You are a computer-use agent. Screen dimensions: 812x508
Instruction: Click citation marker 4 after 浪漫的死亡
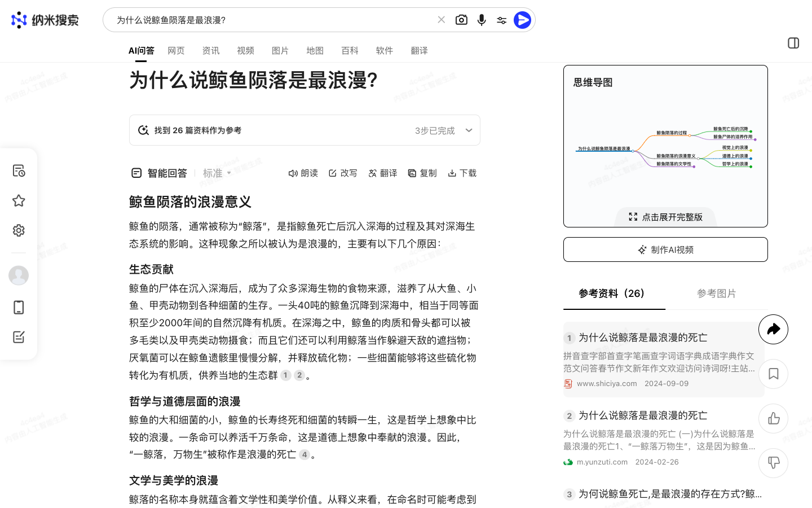pyautogui.click(x=304, y=454)
